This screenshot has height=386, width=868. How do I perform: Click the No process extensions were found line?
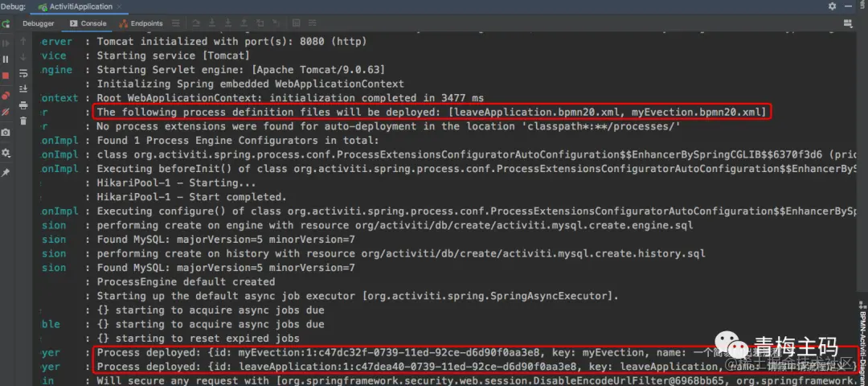tap(388, 126)
